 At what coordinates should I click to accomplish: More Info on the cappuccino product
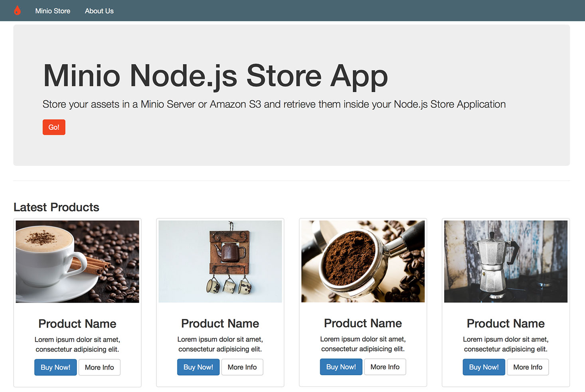(x=99, y=367)
